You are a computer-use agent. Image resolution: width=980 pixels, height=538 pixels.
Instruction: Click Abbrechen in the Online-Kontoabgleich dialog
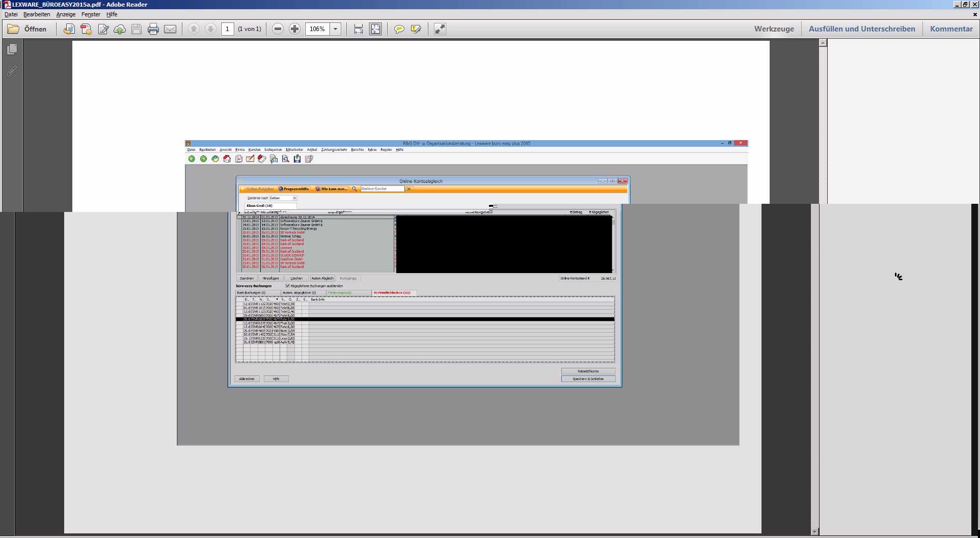click(247, 379)
